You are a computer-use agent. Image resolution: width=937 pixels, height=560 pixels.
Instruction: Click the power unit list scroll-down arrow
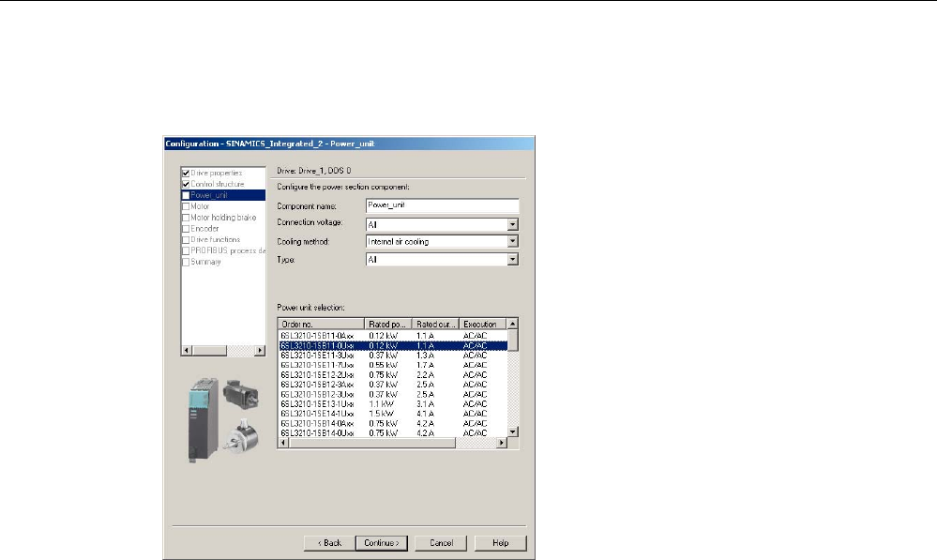(x=513, y=431)
